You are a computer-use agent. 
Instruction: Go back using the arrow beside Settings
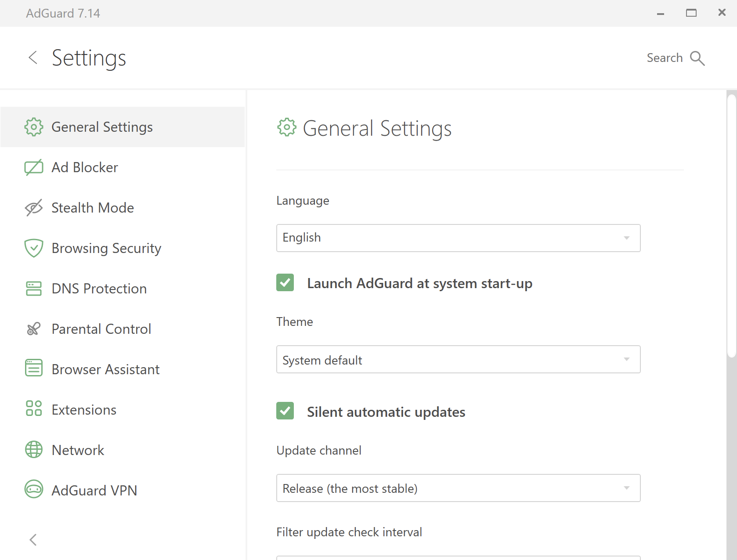point(33,57)
